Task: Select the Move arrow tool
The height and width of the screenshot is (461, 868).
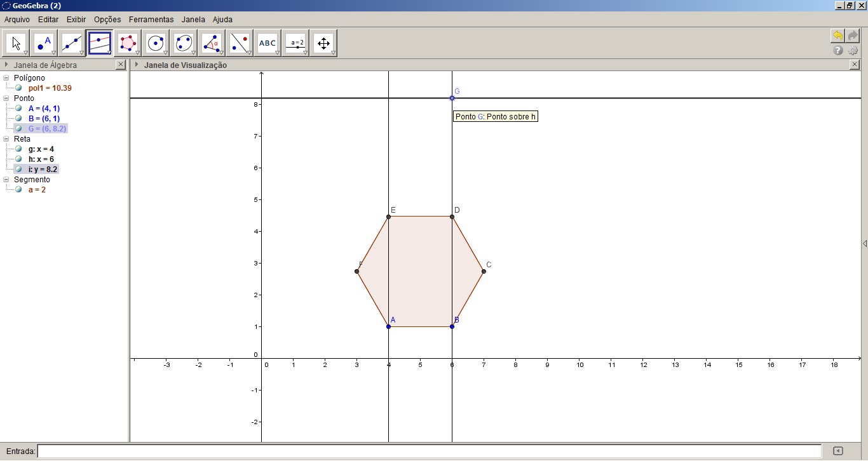Action: (17, 43)
